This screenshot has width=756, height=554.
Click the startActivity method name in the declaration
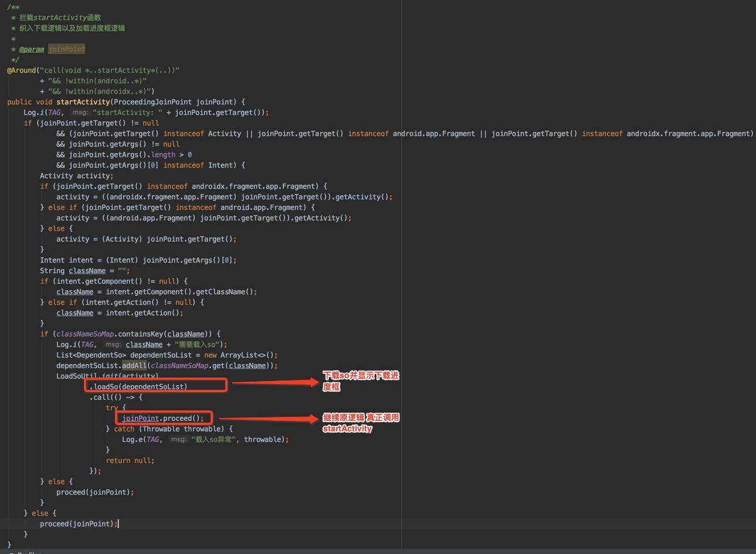(83, 102)
